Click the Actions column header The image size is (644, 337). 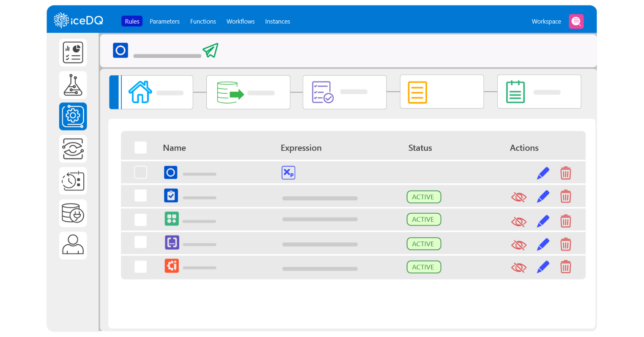coord(524,148)
